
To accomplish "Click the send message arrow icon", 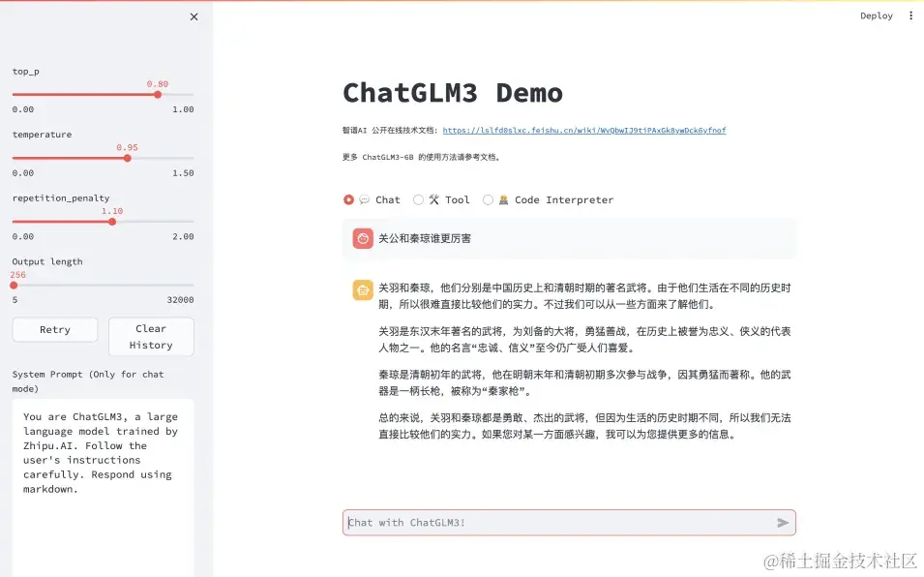I will [x=783, y=522].
